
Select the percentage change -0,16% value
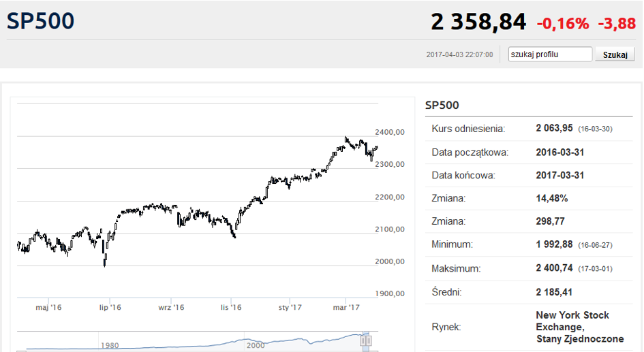point(563,23)
